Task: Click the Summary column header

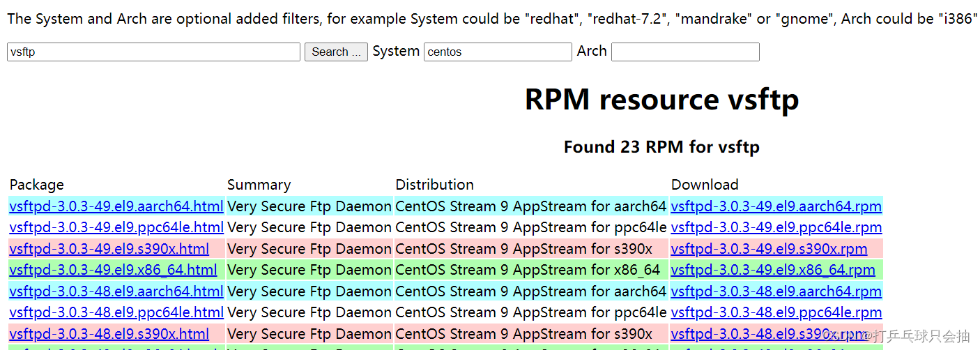Action: [x=259, y=185]
